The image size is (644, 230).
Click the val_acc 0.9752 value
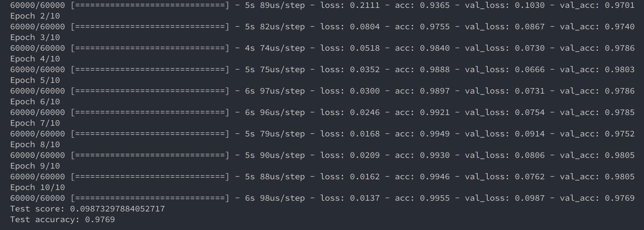coord(620,134)
